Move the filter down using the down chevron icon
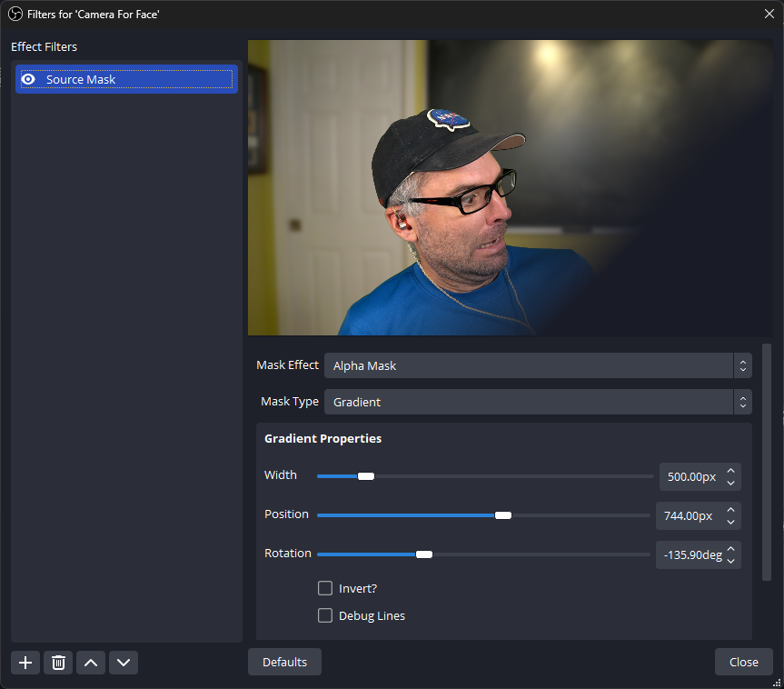The width and height of the screenshot is (784, 689). (123, 662)
